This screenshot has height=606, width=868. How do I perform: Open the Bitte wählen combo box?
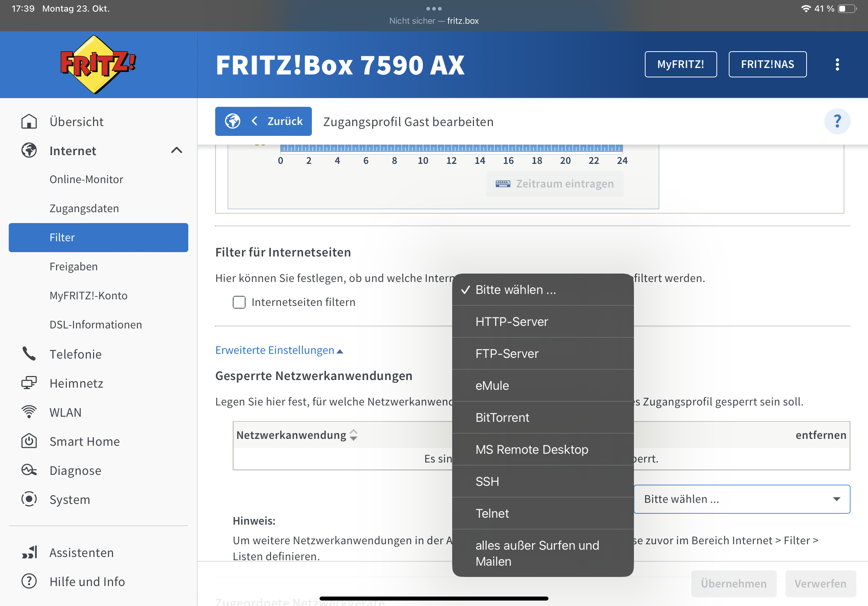point(742,499)
